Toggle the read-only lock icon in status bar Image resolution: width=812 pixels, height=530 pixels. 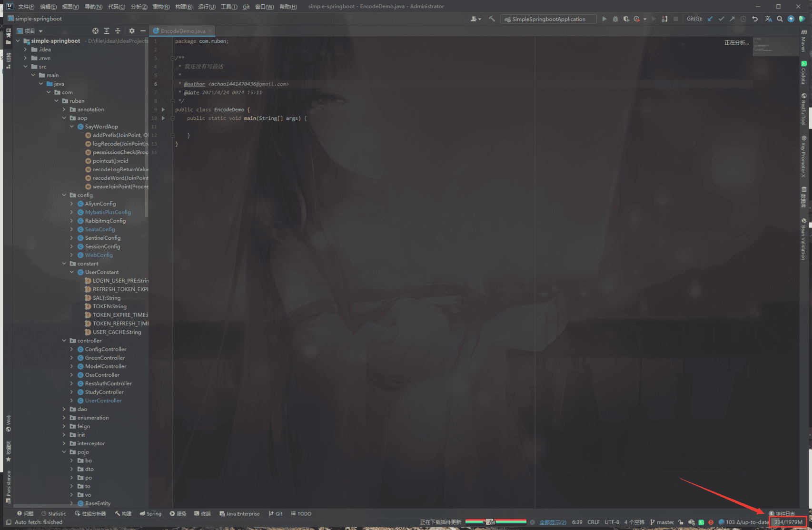[681, 522]
